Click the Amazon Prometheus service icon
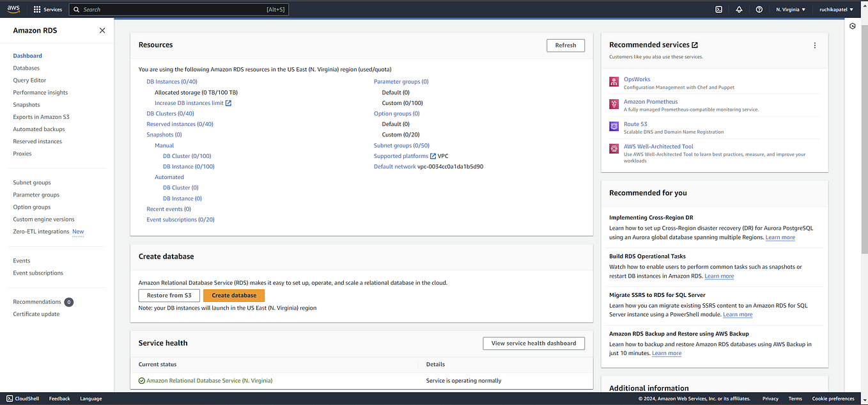Viewport: 868px width, 405px height. pyautogui.click(x=614, y=104)
